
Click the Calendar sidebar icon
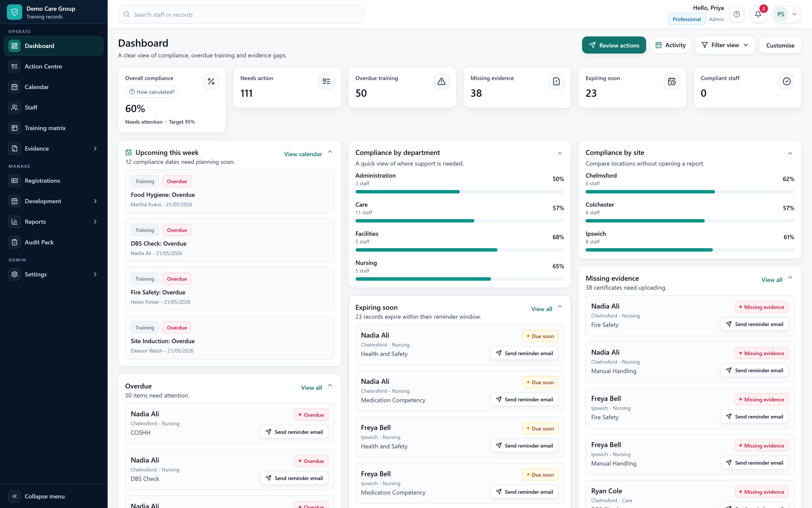[x=15, y=87]
